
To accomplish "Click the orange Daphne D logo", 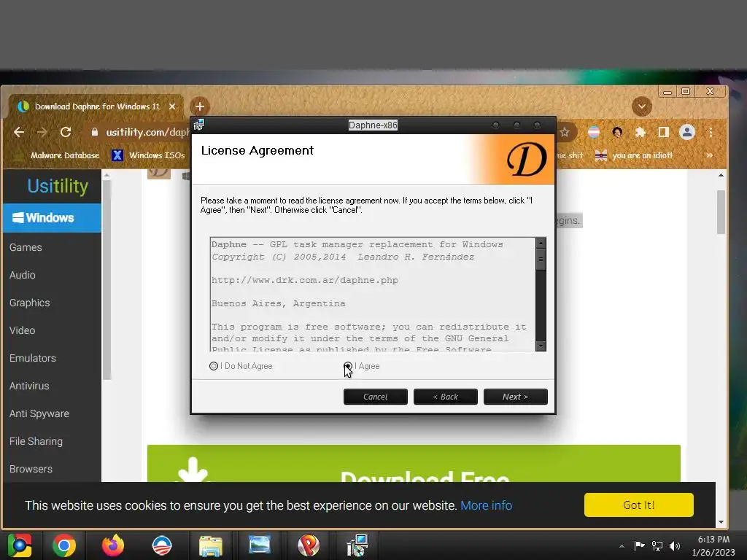I will click(526, 160).
